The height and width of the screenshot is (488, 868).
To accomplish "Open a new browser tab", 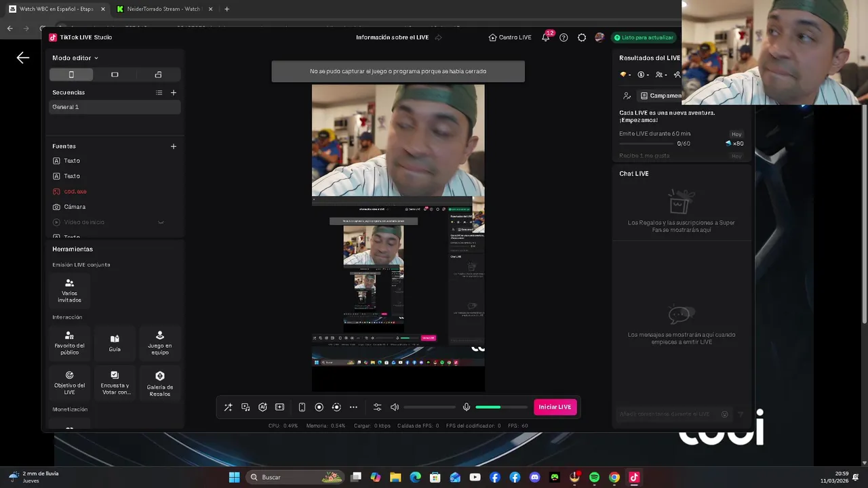I will point(226,9).
